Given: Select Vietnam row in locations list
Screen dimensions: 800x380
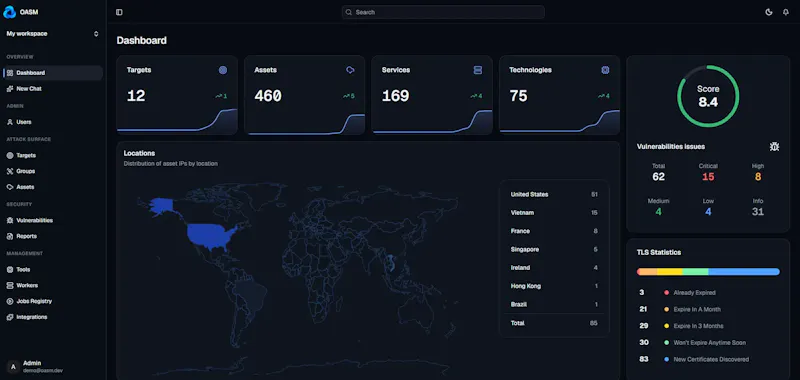Looking at the screenshot, I should pyautogui.click(x=554, y=213).
